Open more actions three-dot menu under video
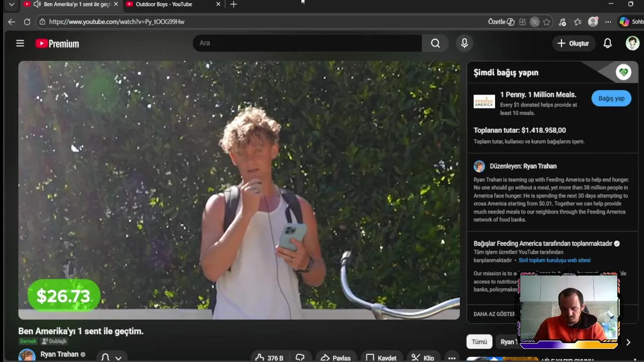Image resolution: width=644 pixels, height=362 pixels. point(452,358)
